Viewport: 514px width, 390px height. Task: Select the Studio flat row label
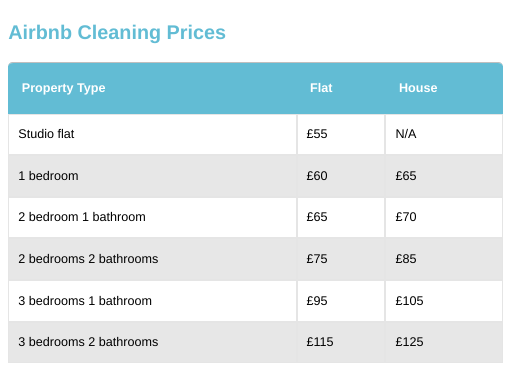pos(46,134)
